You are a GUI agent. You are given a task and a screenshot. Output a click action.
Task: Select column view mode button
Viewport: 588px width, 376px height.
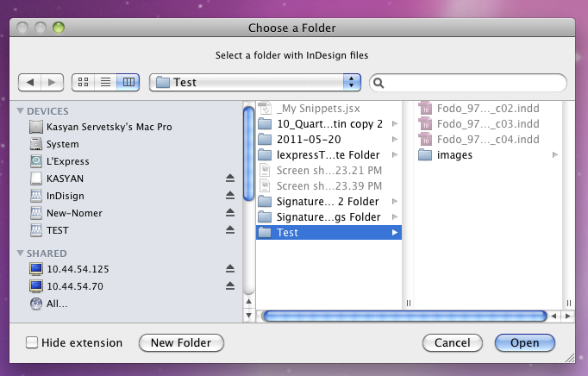128,82
